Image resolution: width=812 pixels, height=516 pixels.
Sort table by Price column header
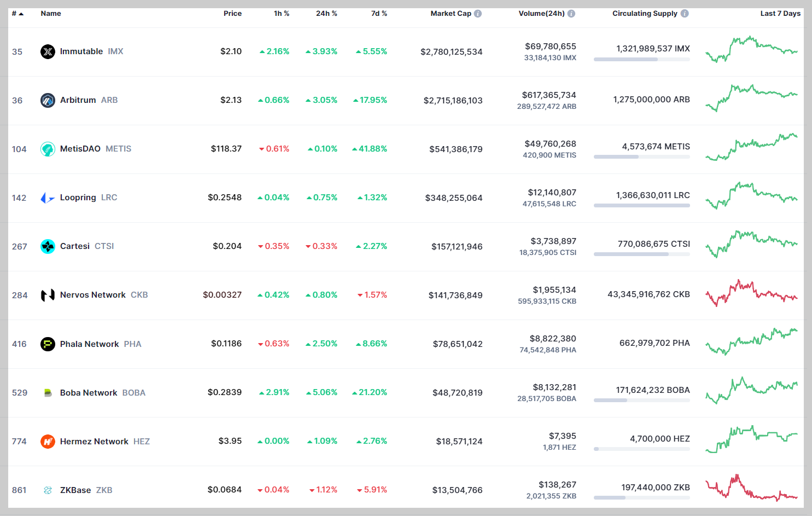[x=232, y=13]
